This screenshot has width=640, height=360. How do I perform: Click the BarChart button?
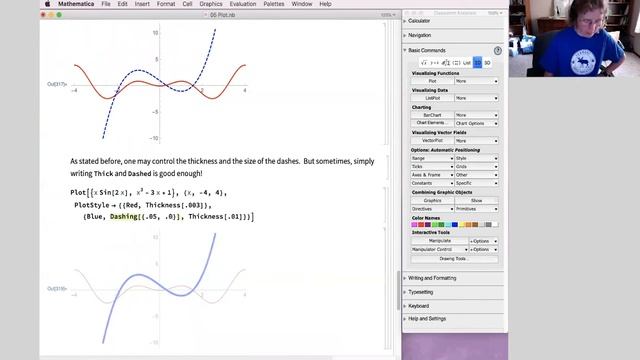[x=432, y=115]
